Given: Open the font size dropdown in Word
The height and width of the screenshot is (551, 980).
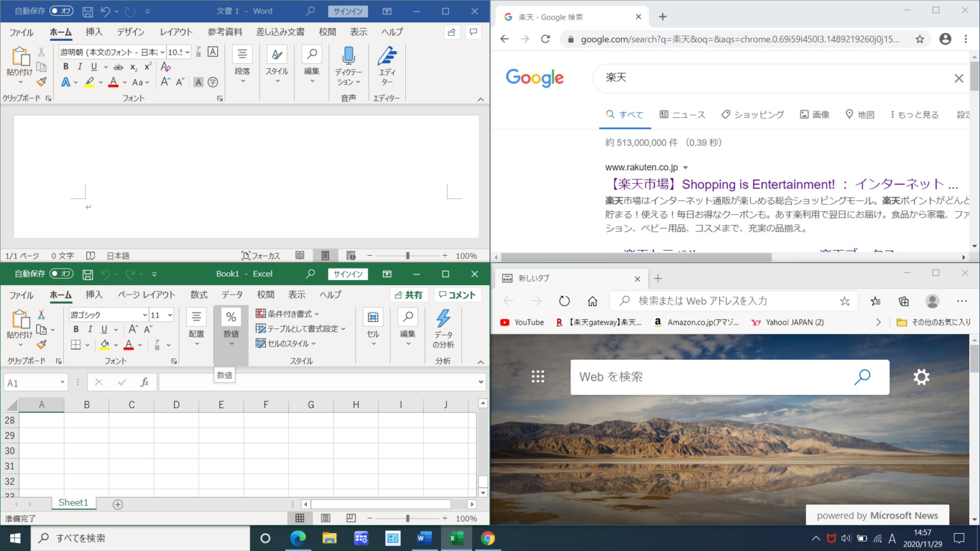Looking at the screenshot, I should (187, 51).
